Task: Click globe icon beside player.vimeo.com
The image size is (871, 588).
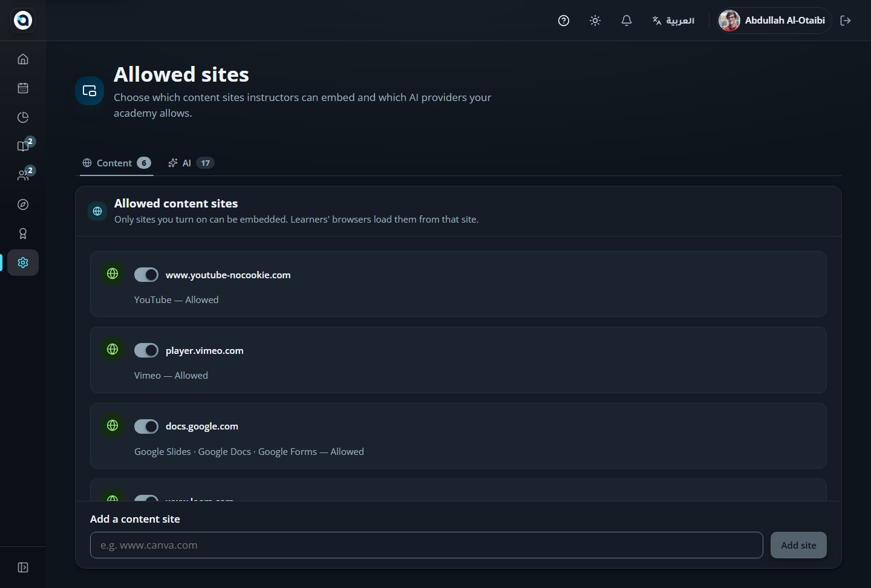Action: pyautogui.click(x=113, y=350)
